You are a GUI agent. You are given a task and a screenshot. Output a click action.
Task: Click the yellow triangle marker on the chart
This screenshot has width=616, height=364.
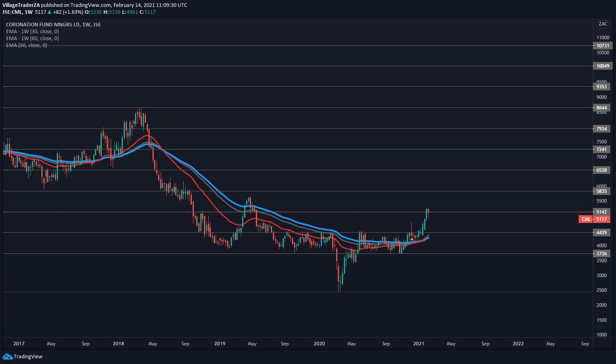(412, 239)
